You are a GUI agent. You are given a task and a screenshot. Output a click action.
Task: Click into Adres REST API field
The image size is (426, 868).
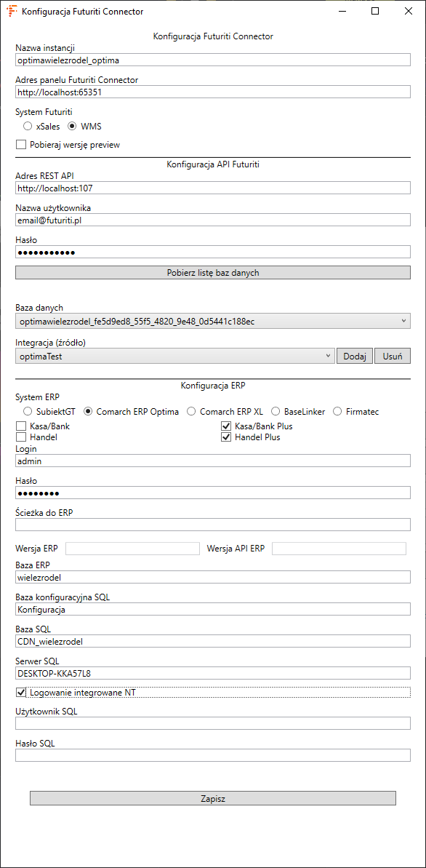213,188
